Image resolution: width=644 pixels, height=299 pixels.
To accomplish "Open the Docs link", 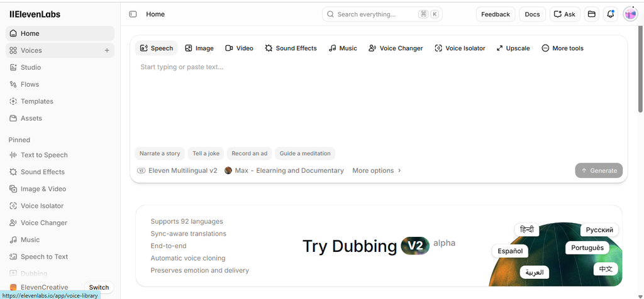I will 532,14.
